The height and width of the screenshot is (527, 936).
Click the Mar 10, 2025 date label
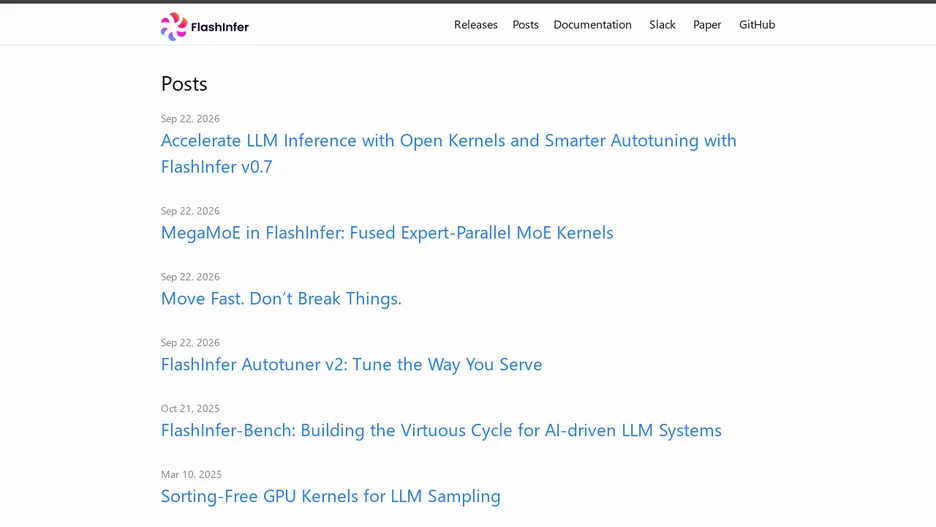(x=191, y=474)
